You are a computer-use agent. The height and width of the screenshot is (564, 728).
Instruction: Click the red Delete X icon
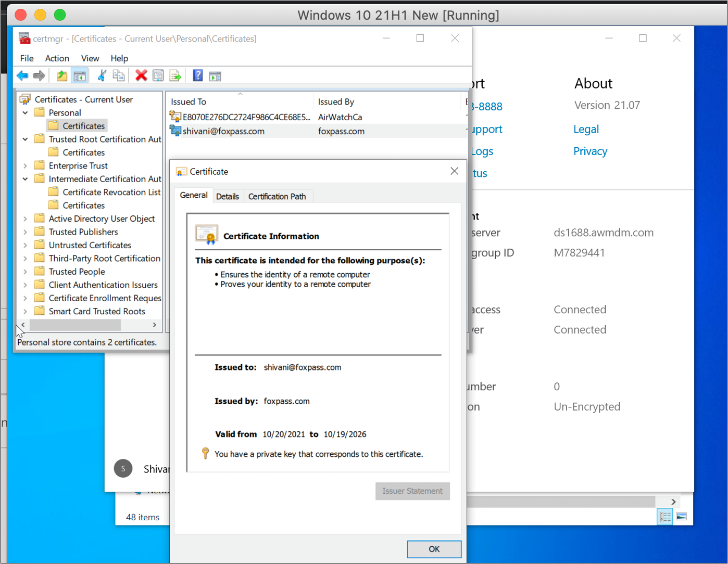(x=141, y=76)
